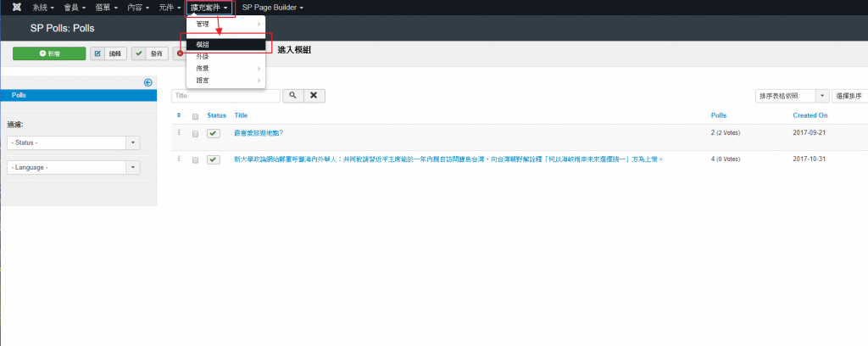Open the - Status - filter dropdown
The height and width of the screenshot is (346, 868).
click(73, 142)
